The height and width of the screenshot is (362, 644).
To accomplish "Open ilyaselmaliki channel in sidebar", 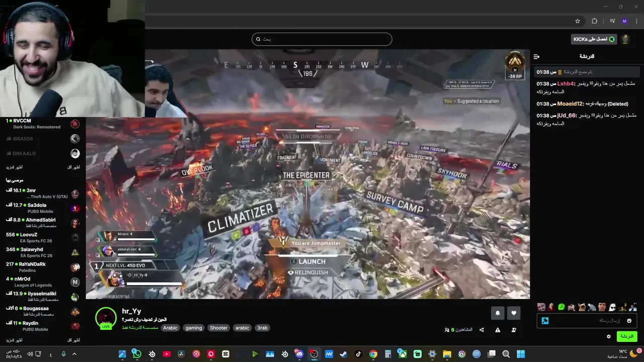I will tap(43, 297).
